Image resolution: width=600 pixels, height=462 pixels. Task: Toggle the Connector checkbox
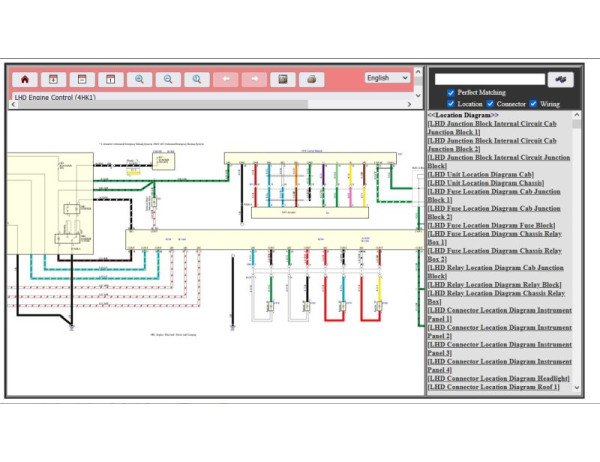[x=491, y=103]
